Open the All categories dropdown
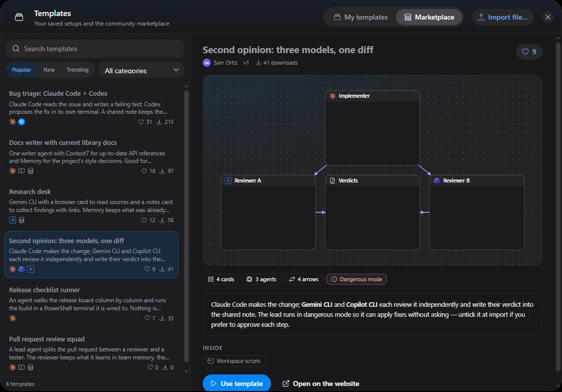This screenshot has width=562, height=392. [141, 70]
